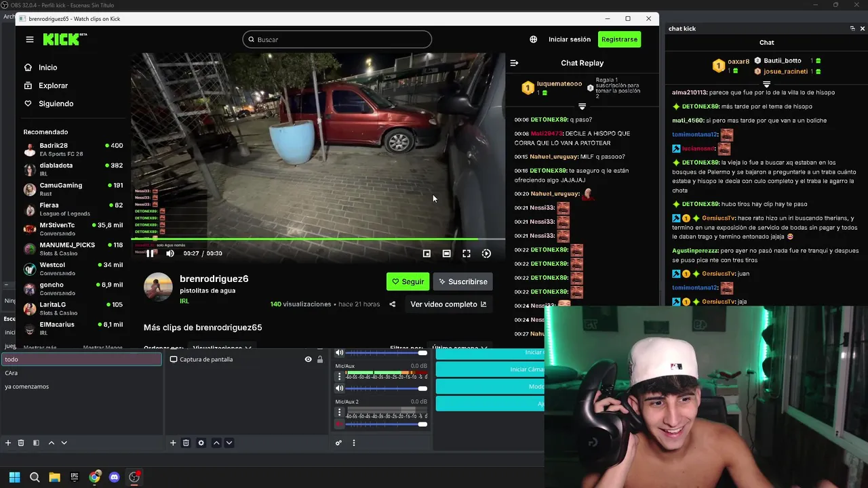Remove the selected OBS source
Image resolution: width=868 pixels, height=488 pixels.
186,443
